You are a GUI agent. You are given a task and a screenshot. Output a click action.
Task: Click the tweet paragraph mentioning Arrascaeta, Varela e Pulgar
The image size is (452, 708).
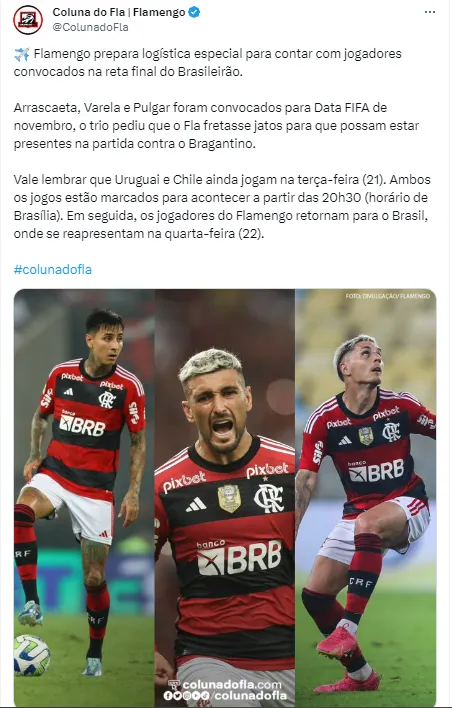216,126
